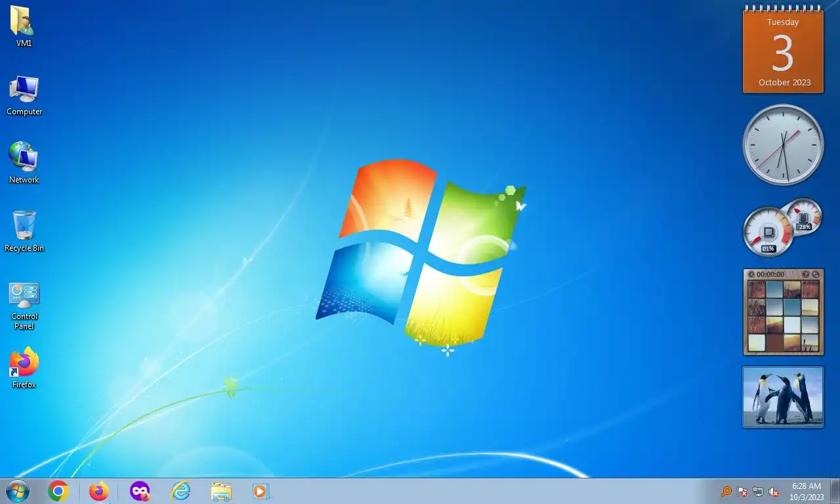840x504 pixels.
Task: Click the orange magnifier tray icon
Action: tap(726, 492)
